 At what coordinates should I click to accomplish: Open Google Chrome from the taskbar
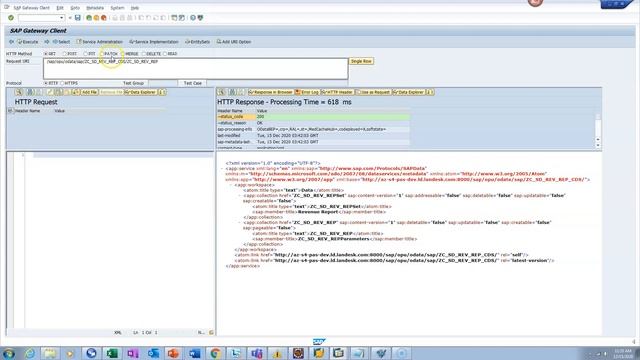[x=215, y=353]
